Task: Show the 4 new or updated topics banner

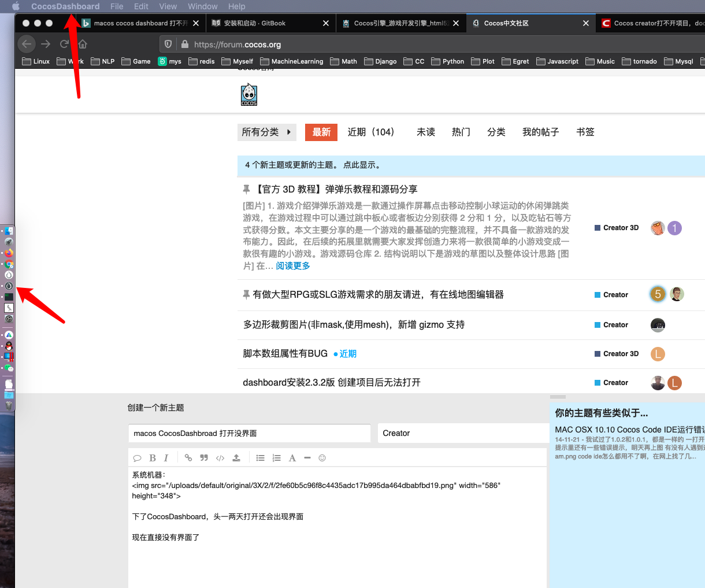Action: pyautogui.click(x=471, y=165)
